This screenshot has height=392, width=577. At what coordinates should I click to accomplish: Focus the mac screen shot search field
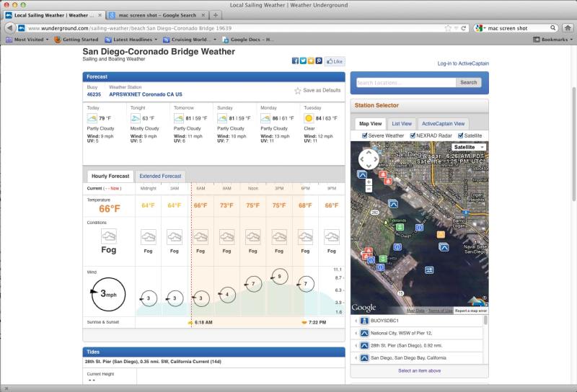(518, 28)
